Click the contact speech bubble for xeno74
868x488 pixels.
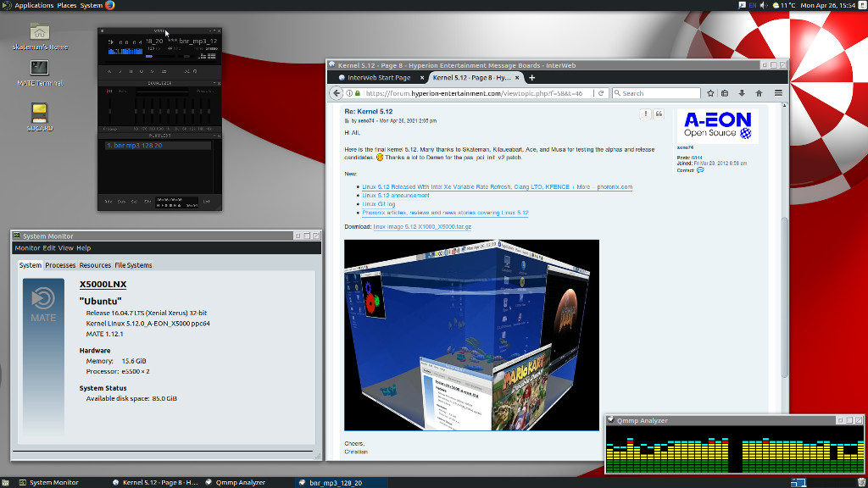pyautogui.click(x=700, y=170)
